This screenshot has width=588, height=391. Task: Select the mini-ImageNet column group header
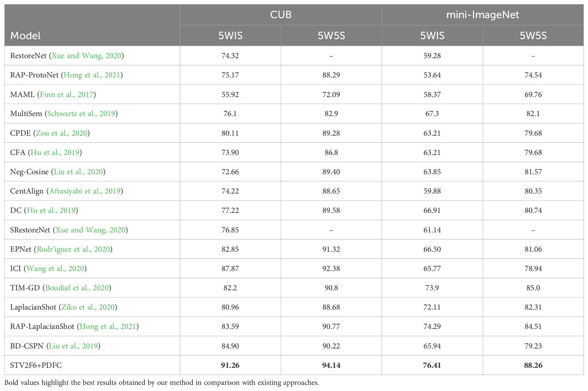pos(482,15)
